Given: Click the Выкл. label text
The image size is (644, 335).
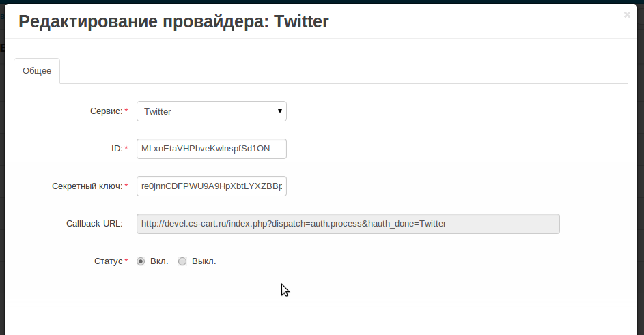Looking at the screenshot, I should click(x=204, y=261).
